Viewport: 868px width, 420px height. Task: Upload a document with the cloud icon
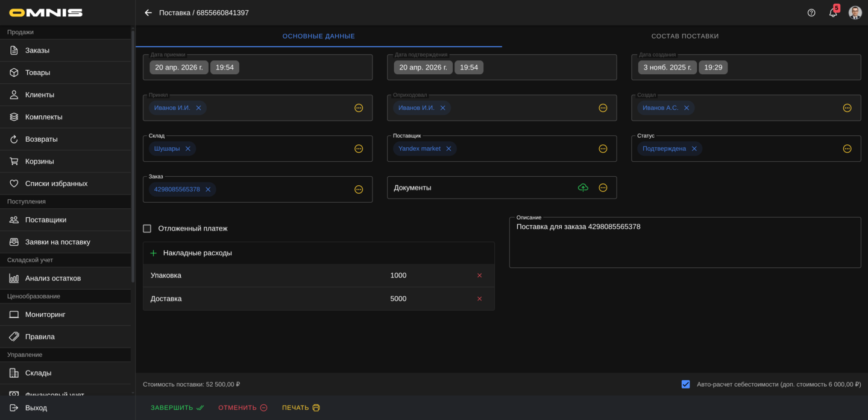[583, 188]
